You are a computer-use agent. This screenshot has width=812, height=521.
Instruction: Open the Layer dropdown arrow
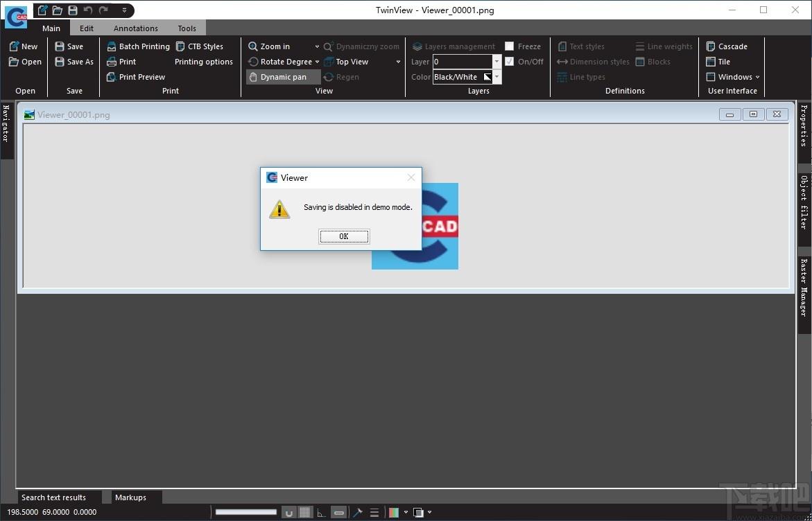pos(496,62)
